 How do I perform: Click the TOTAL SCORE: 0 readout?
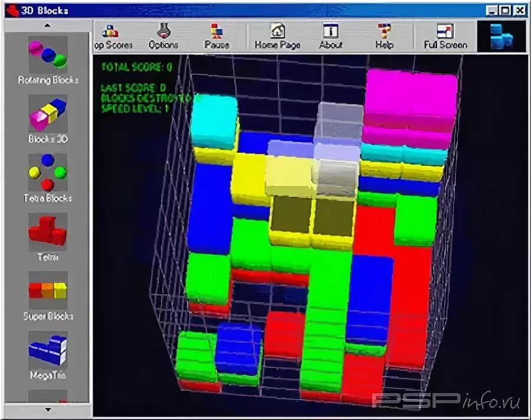pyautogui.click(x=137, y=67)
